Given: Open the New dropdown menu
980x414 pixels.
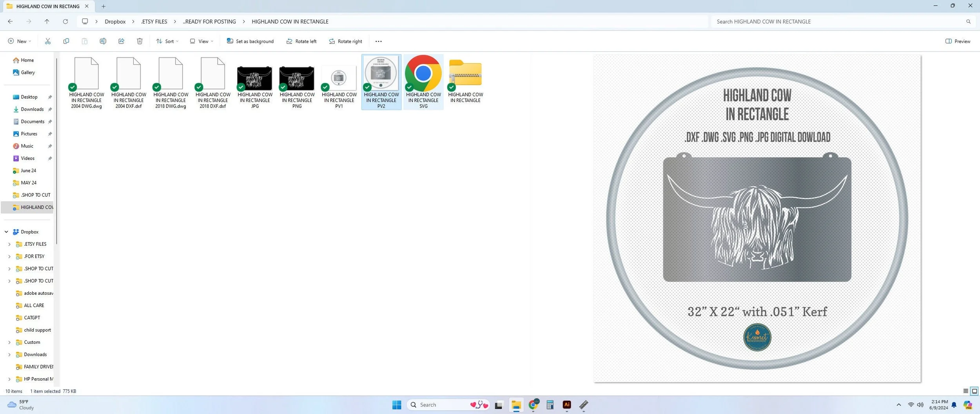Looking at the screenshot, I should [x=19, y=41].
